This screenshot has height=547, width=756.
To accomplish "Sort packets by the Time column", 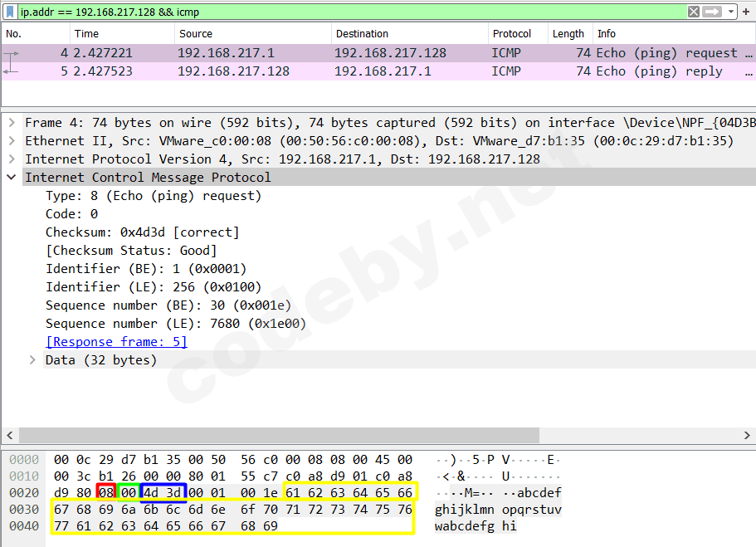I will [123, 34].
